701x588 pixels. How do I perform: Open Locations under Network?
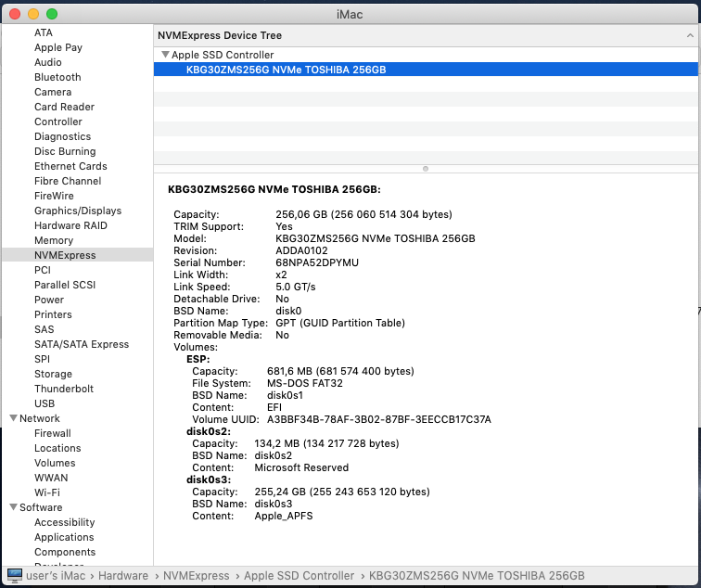pos(57,448)
